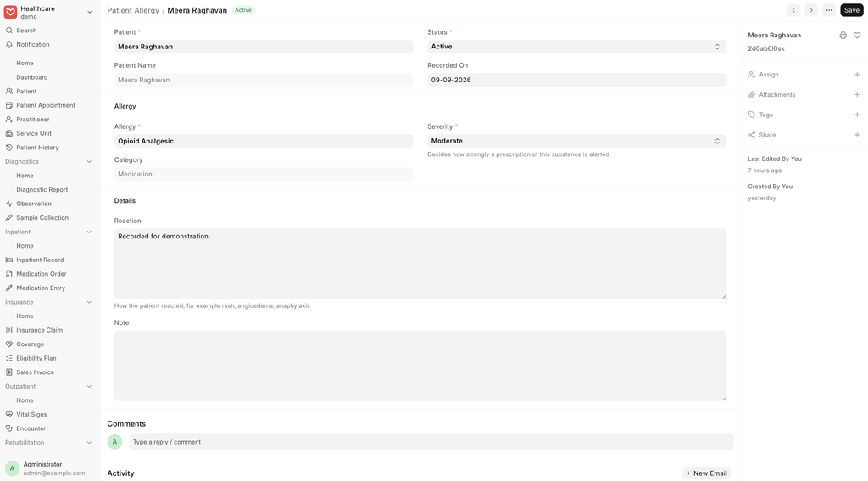Click the print icon
Screen dimensions: 868x481
point(843,36)
